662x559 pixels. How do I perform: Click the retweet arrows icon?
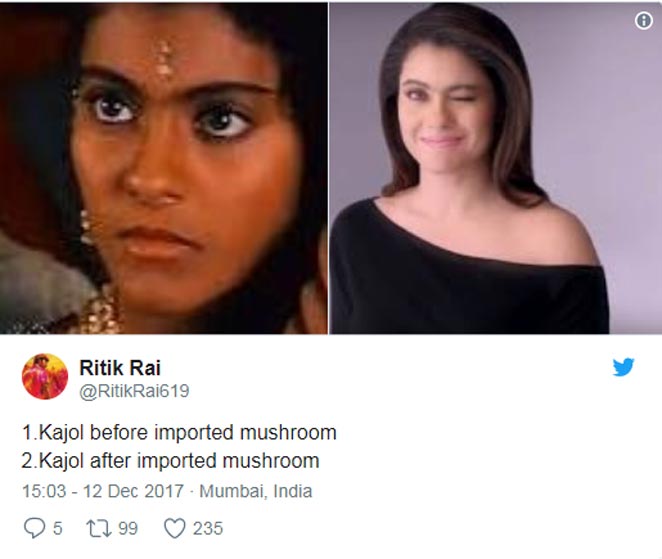click(x=98, y=529)
